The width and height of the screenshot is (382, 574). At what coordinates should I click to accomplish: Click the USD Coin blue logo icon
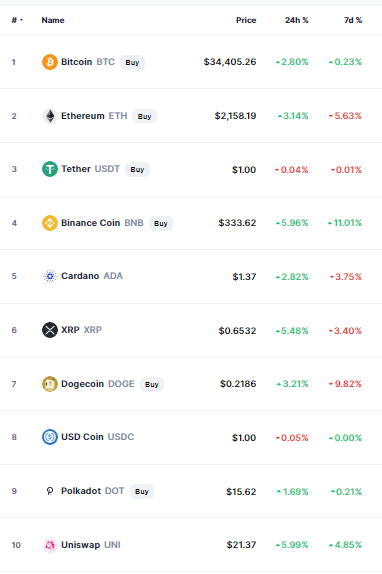[x=50, y=437]
